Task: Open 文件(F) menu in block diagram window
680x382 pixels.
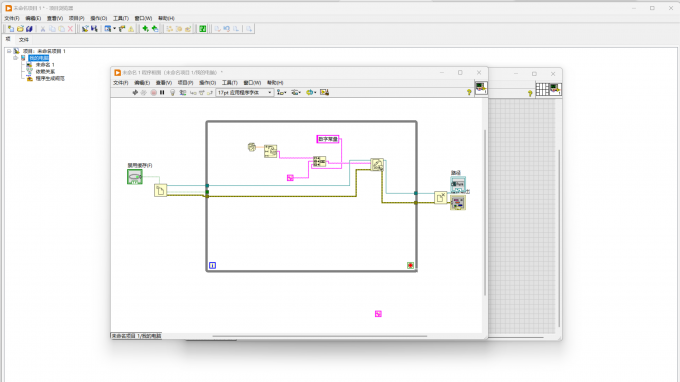Action: tap(121, 82)
